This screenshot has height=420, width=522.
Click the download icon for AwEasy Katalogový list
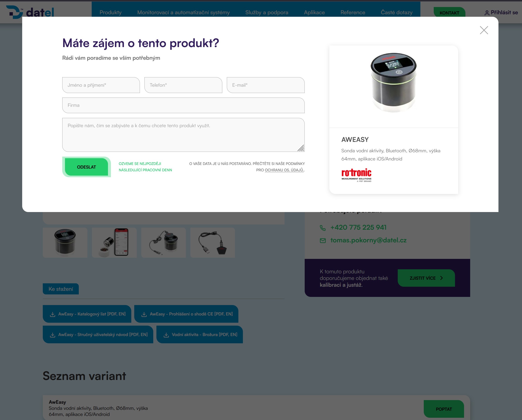pos(53,314)
